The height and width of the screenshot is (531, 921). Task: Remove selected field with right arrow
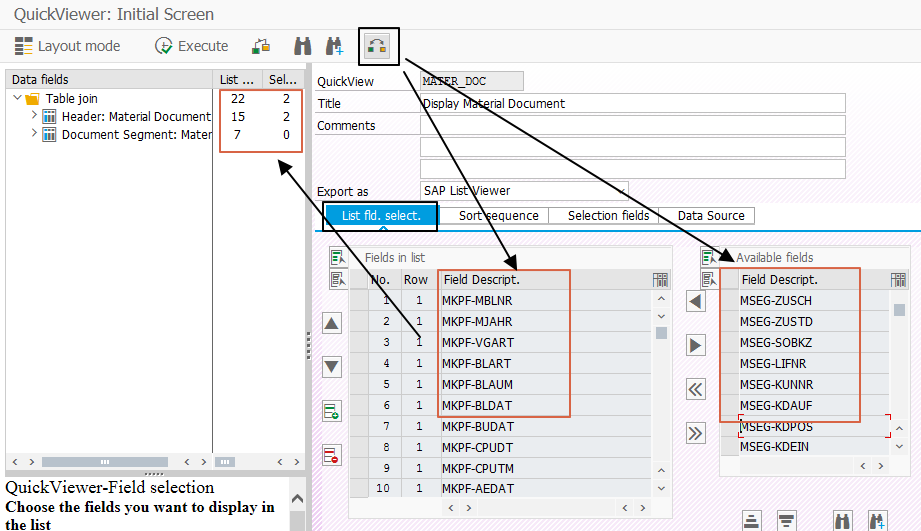pos(695,345)
